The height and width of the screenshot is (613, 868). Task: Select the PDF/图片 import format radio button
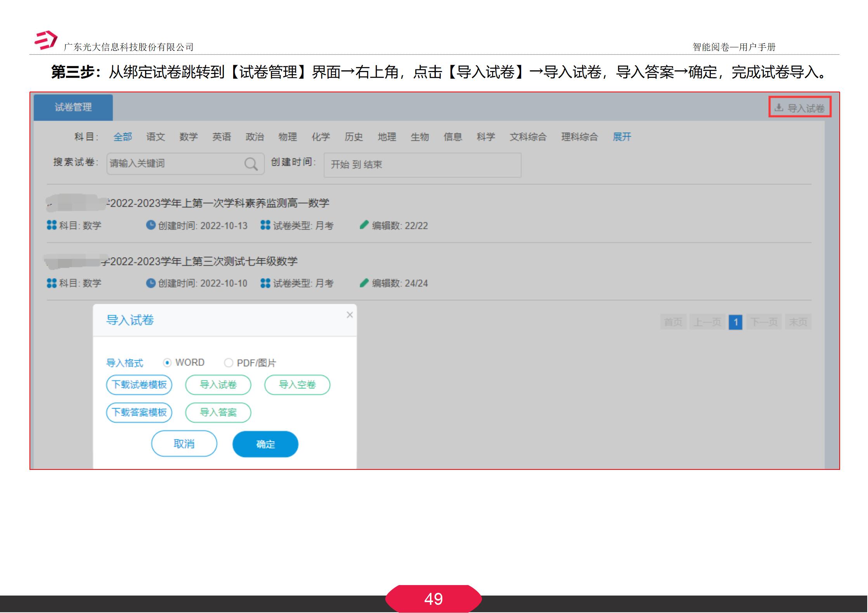pos(228,363)
